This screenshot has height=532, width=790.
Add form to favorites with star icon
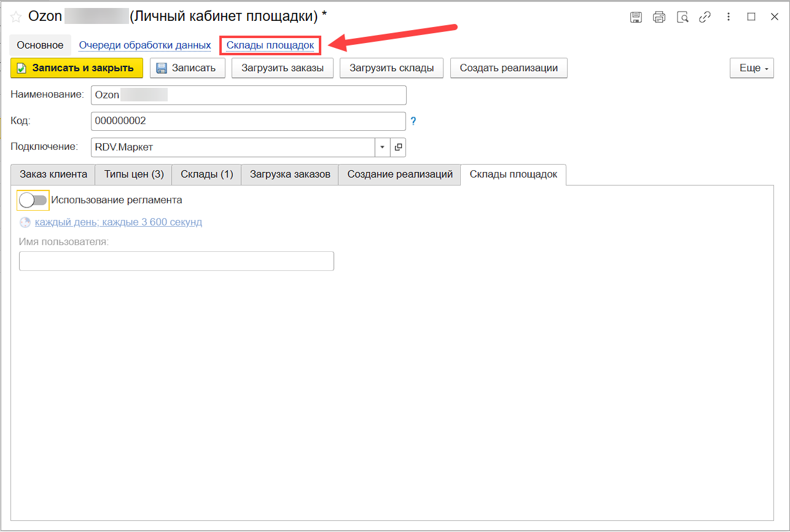[x=17, y=17]
